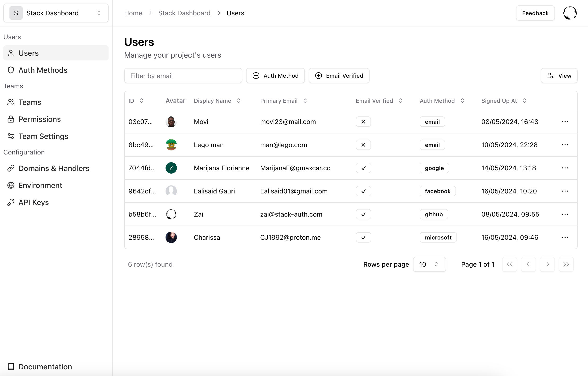Viewport: 588px width, 376px height.
Task: Click the options menu for Charissa
Action: coord(565,237)
